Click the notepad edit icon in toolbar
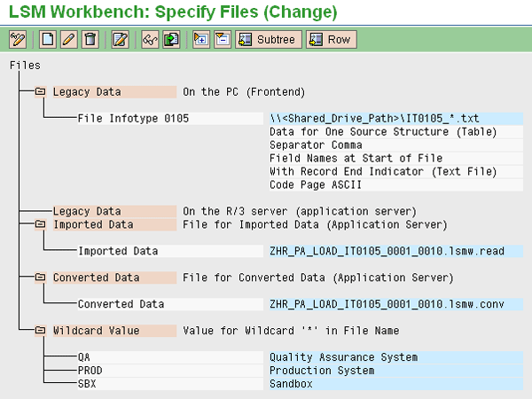Screen dimensions: 532x399 [120, 39]
